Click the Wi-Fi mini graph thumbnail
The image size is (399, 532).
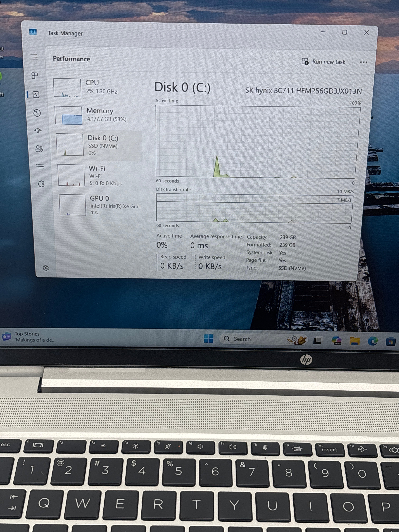(x=71, y=175)
